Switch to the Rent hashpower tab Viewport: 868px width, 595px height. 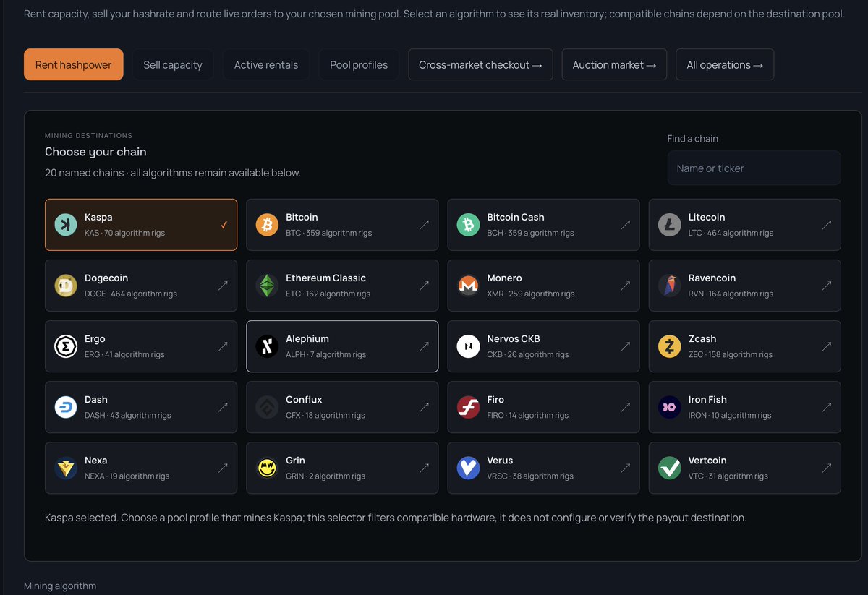coord(74,64)
